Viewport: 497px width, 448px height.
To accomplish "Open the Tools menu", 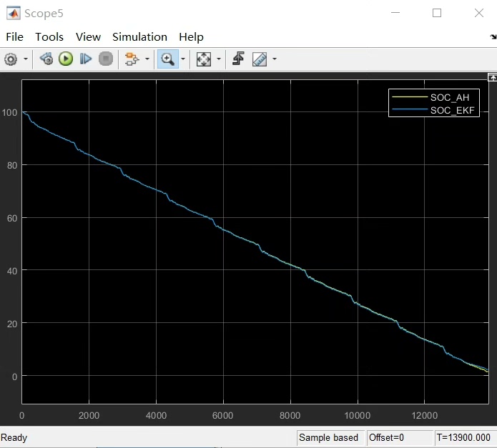I will coord(49,37).
